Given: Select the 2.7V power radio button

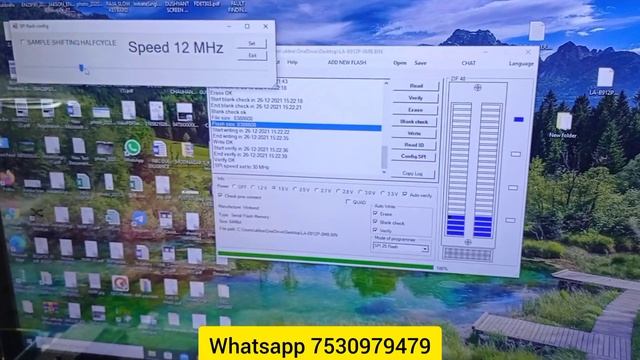Looking at the screenshot, I should tap(317, 190).
